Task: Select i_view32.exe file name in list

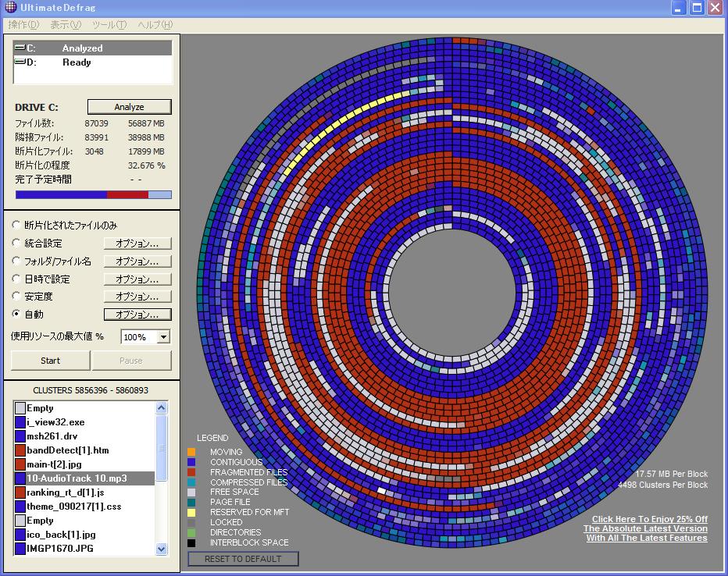Action: click(x=55, y=422)
